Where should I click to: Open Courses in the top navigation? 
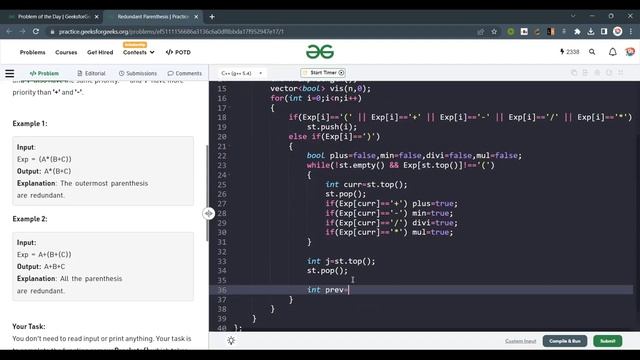pos(66,52)
